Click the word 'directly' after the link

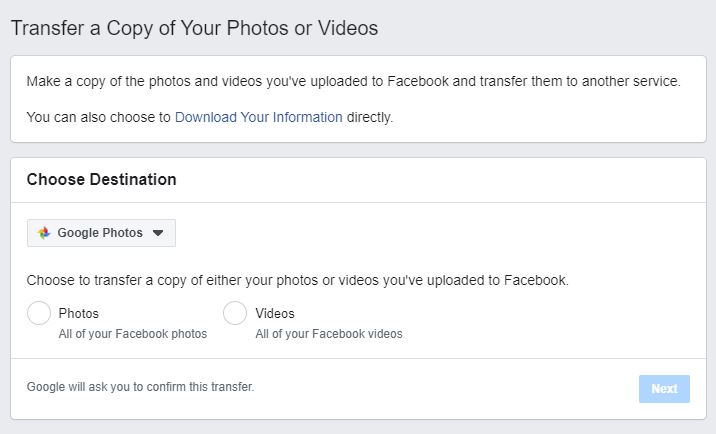tap(370, 117)
